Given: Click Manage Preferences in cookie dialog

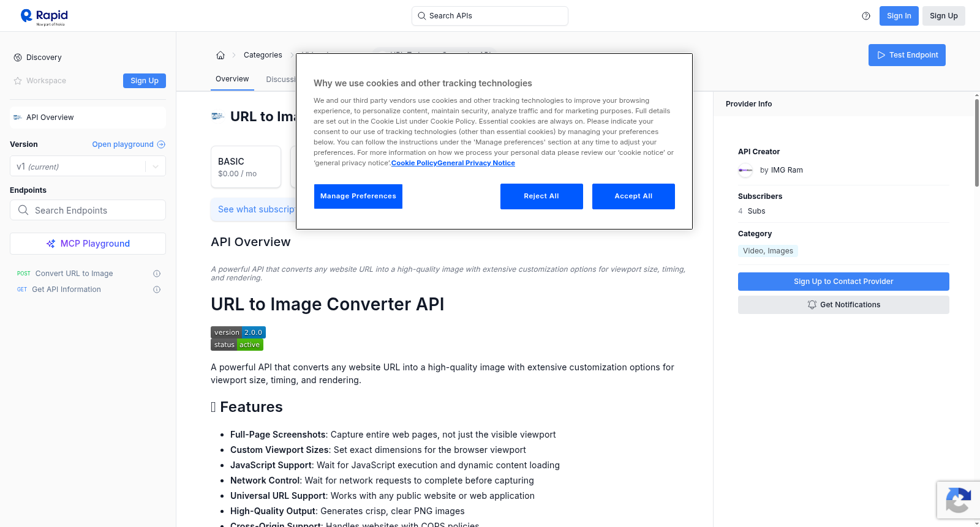Looking at the screenshot, I should coord(358,196).
